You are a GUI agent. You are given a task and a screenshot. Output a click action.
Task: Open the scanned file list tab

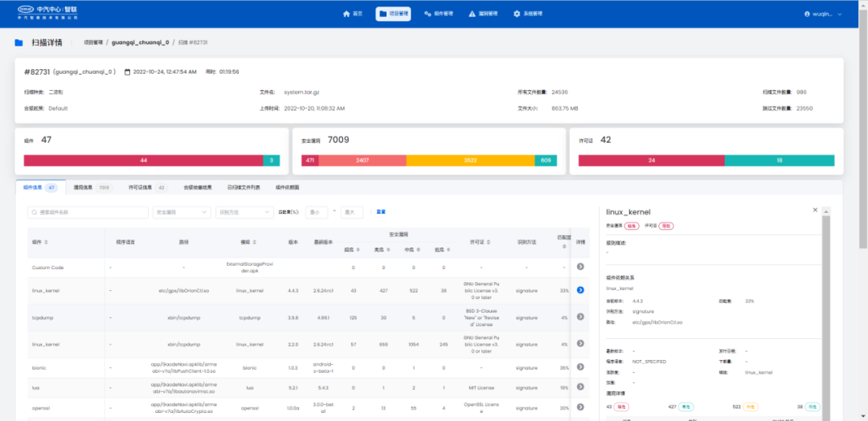pos(244,188)
